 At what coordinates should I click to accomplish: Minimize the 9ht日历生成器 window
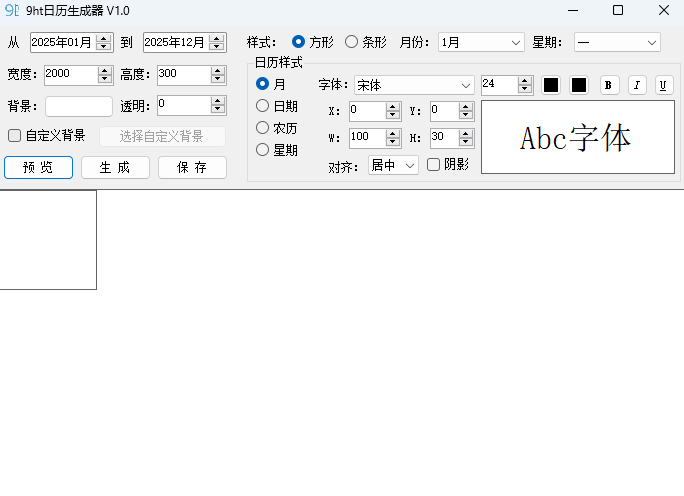click(x=573, y=10)
